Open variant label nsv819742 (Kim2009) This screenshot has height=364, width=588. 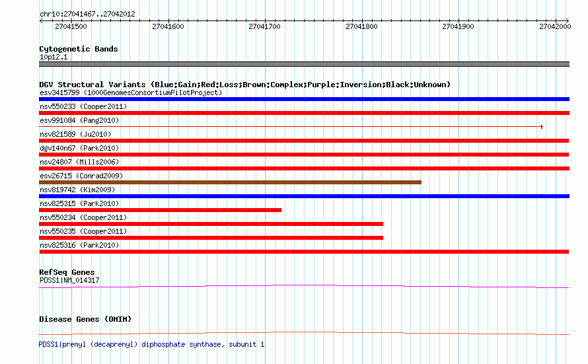(77, 190)
